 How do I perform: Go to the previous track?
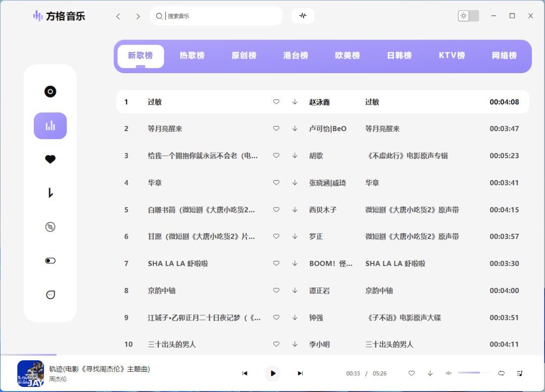point(245,373)
